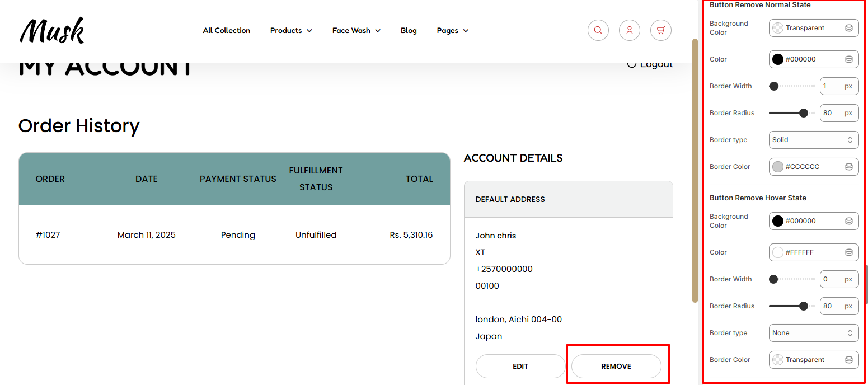Adjust Hover State Border Width slider
The height and width of the screenshot is (385, 868).
[792, 279]
